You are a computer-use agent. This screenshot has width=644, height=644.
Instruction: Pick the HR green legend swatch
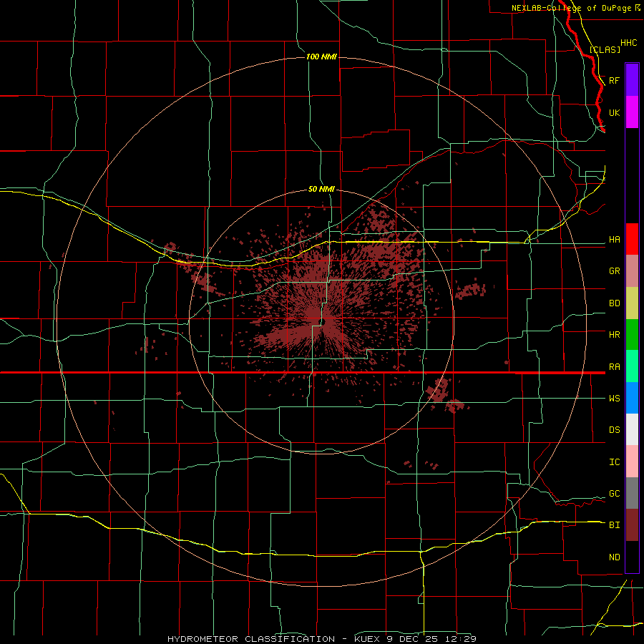pos(632,335)
